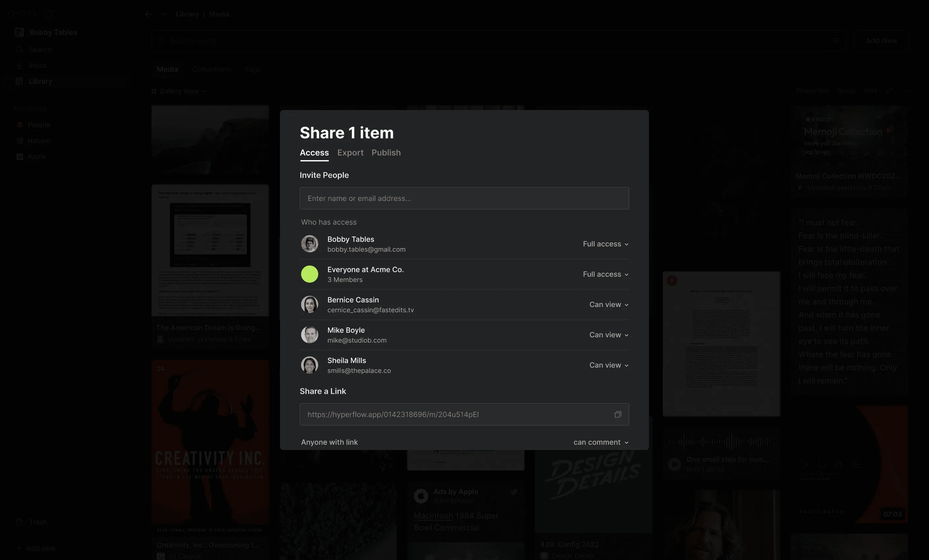Change Sheila Mills' Can view permission
Screen dimensions: 929x560
coord(609,365)
